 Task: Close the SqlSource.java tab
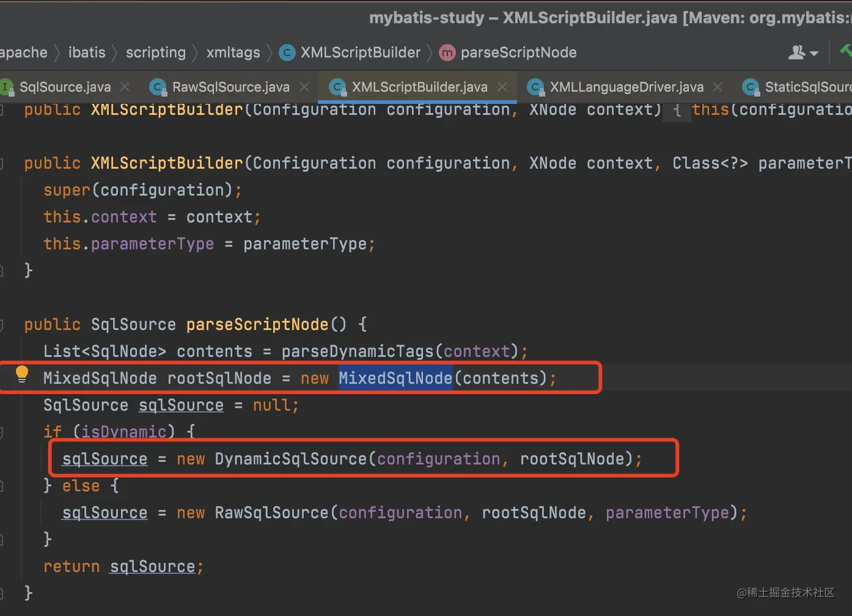(125, 87)
